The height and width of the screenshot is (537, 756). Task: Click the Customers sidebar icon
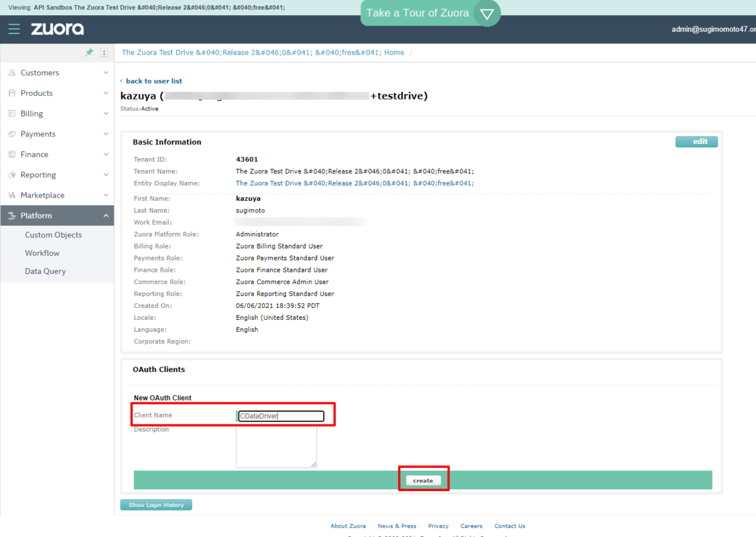coord(11,73)
